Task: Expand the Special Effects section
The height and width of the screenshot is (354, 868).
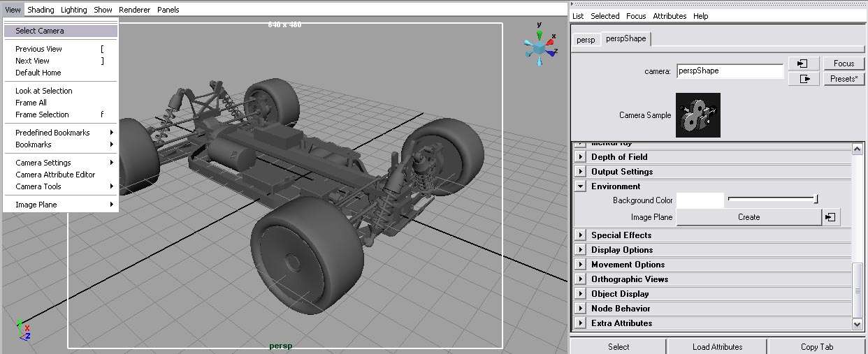Action: click(581, 235)
